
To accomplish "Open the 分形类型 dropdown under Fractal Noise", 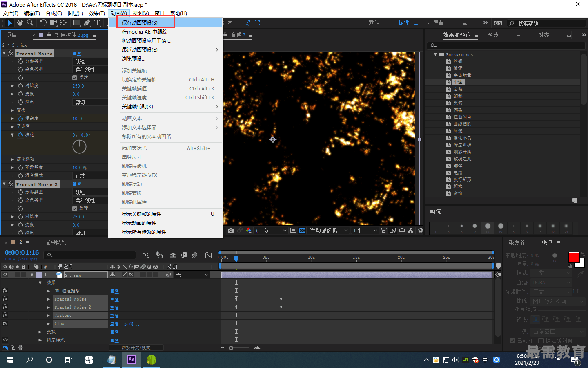I will [90, 61].
